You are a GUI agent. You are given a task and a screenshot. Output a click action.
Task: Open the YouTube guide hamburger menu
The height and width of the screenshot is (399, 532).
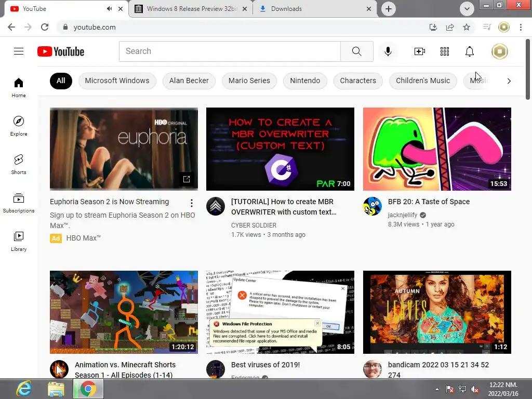pyautogui.click(x=19, y=51)
